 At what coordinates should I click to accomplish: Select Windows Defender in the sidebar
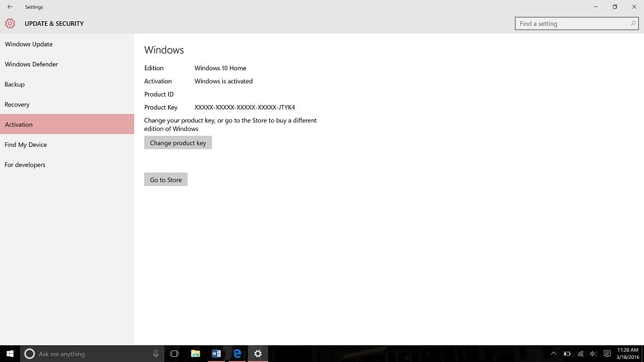(67, 64)
